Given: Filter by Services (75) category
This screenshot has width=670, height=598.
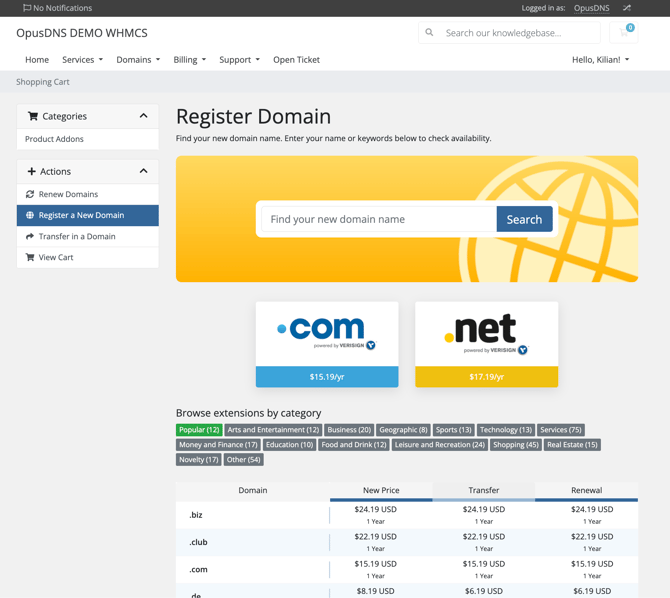Looking at the screenshot, I should point(561,430).
